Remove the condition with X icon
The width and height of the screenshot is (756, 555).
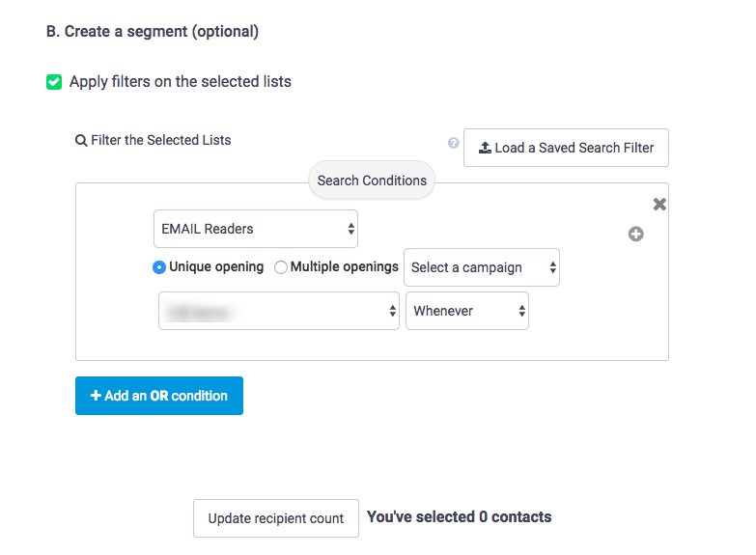click(x=659, y=205)
